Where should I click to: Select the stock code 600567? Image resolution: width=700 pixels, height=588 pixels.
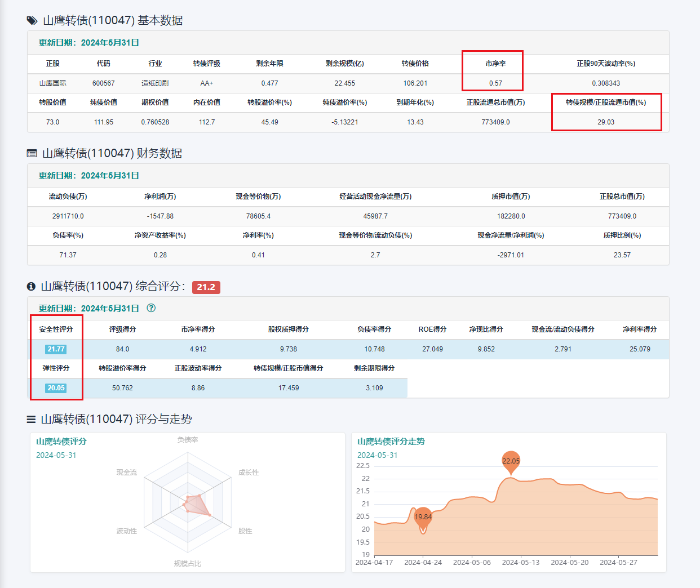click(x=103, y=83)
